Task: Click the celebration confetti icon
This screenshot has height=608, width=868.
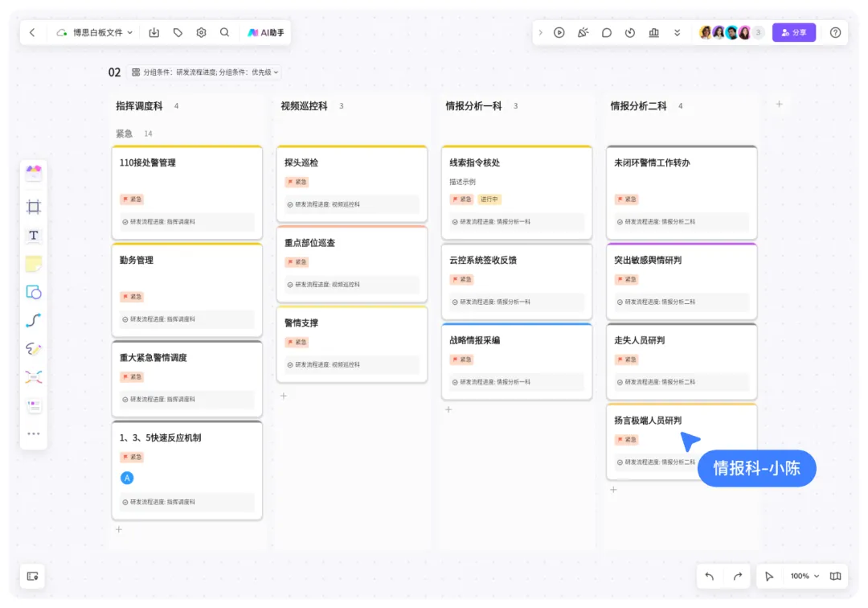Action: (x=583, y=33)
